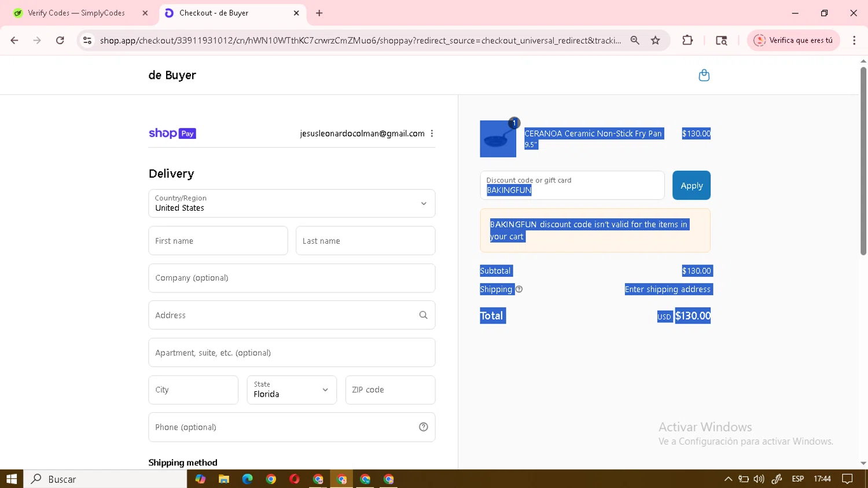
Task: Expand the State dropdown showing Florida
Action: coord(292,390)
